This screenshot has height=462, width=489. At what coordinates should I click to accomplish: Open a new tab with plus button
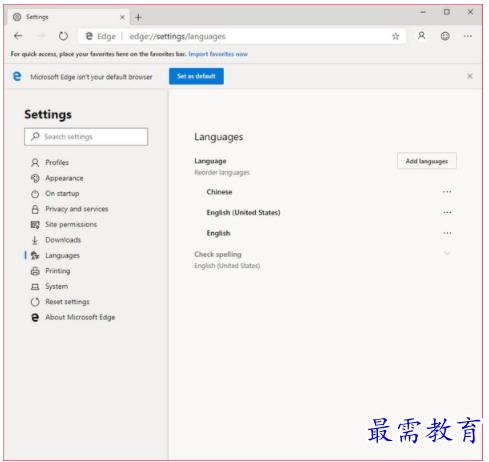138,17
